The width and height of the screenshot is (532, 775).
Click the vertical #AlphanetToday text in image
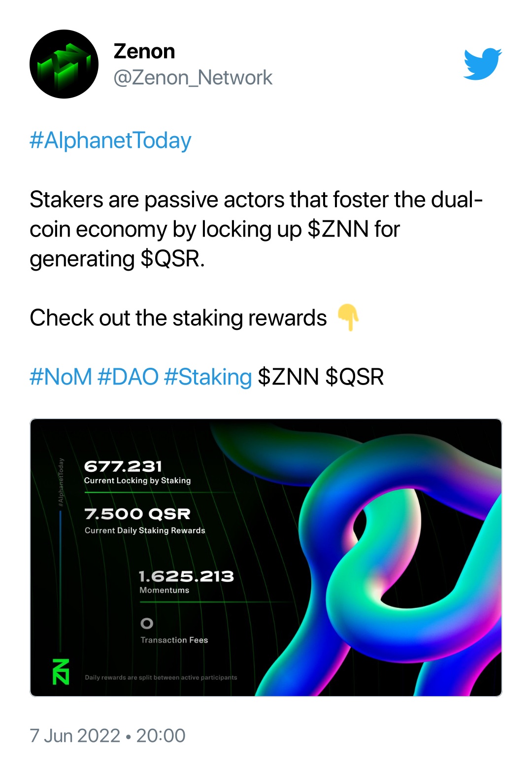[61, 482]
